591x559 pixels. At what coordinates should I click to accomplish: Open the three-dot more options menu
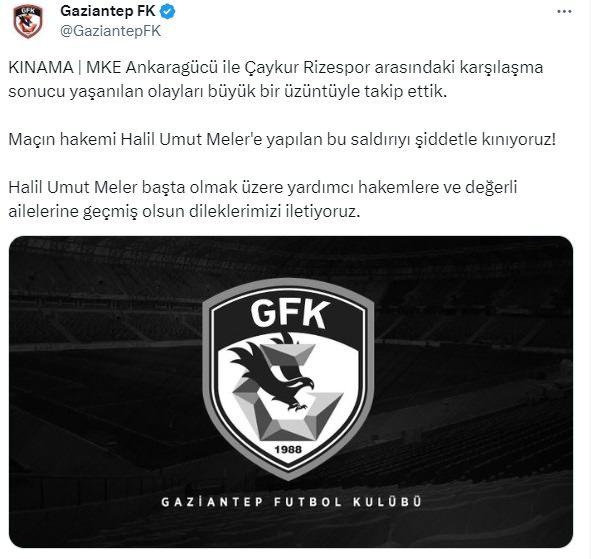pyautogui.click(x=564, y=12)
